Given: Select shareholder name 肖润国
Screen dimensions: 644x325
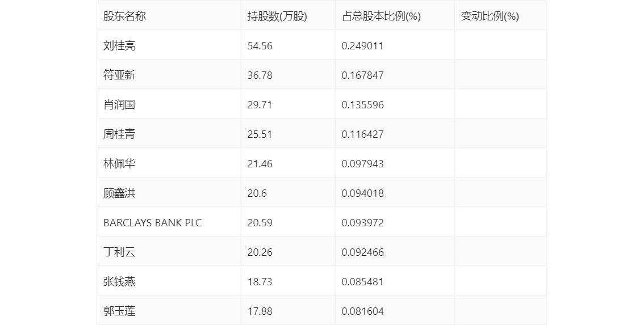Looking at the screenshot, I should pyautogui.click(x=119, y=104).
